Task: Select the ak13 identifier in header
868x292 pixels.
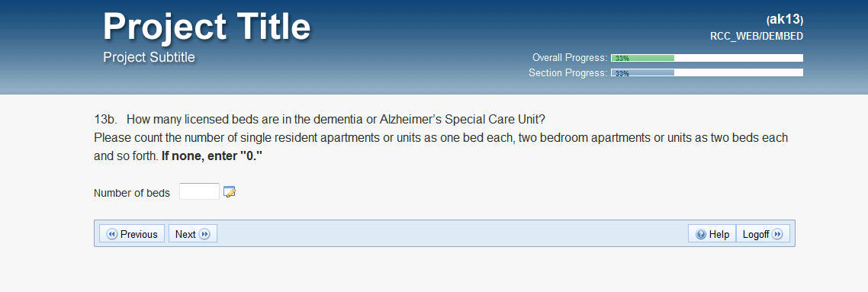Action: pyautogui.click(x=785, y=19)
